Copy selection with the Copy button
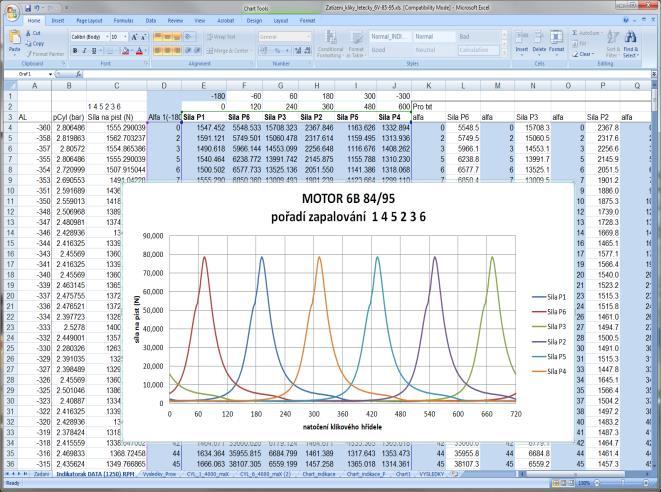 (35, 43)
